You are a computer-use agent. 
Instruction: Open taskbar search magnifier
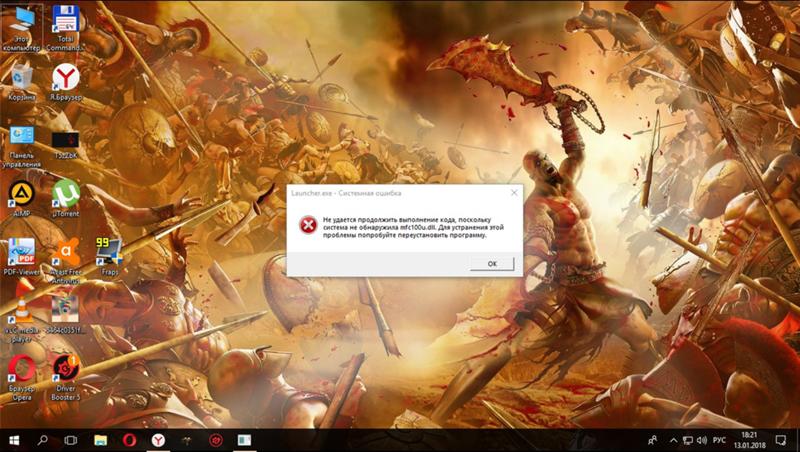tap(43, 440)
